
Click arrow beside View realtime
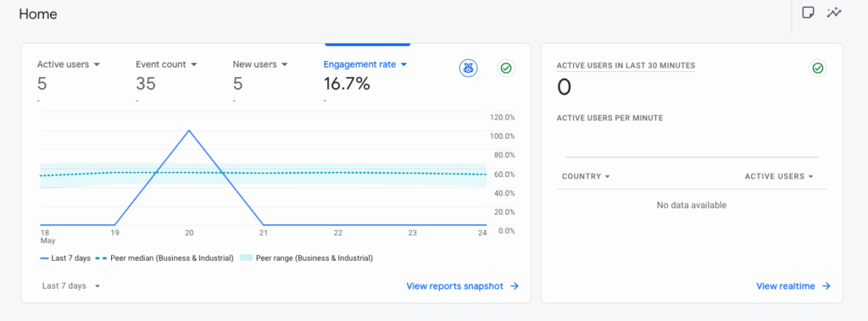point(826,286)
